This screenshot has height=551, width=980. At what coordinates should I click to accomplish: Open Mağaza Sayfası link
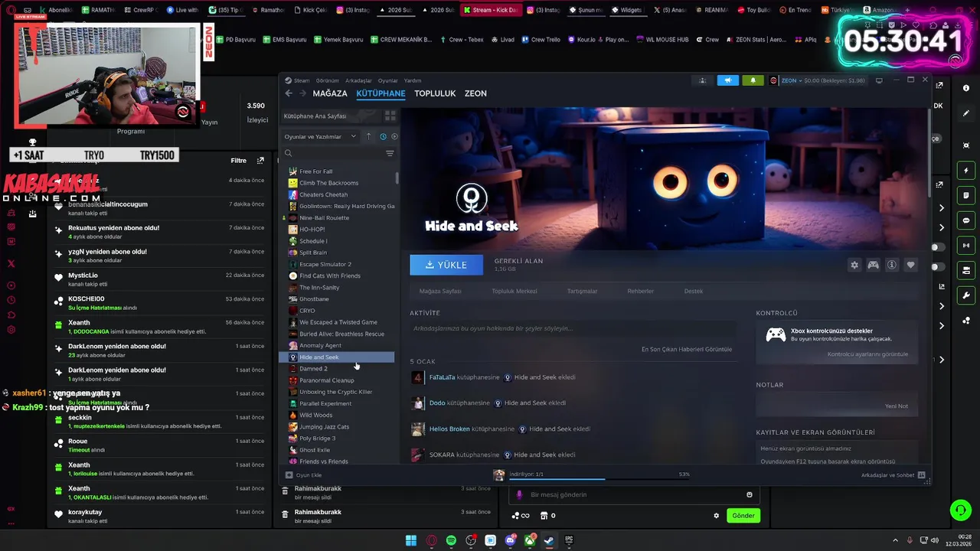tap(440, 291)
